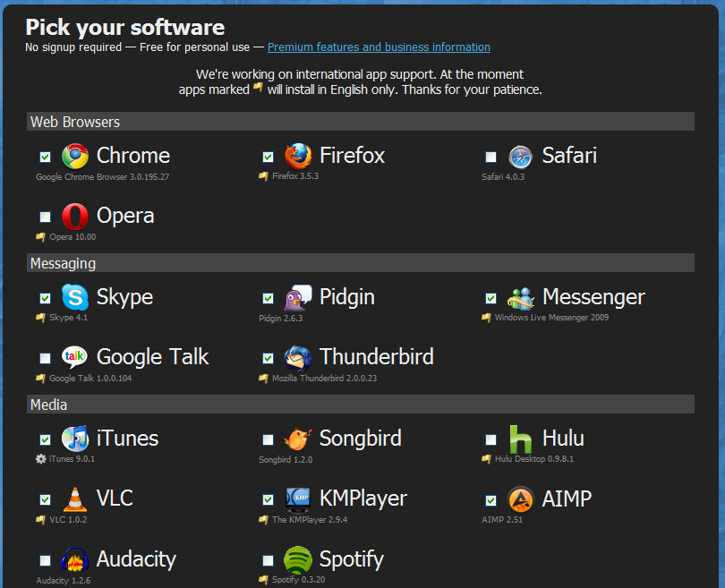Image resolution: width=725 pixels, height=588 pixels.
Task: Click the Chrome label text
Action: pos(133,156)
